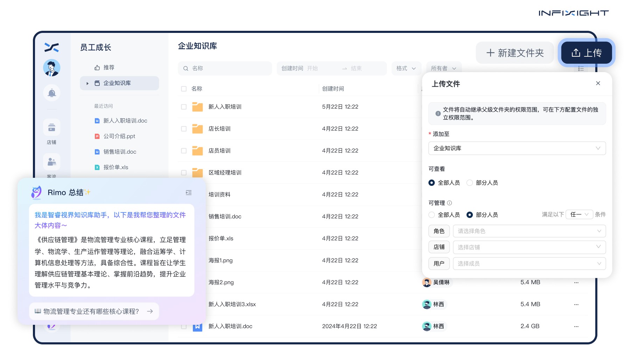
Task: Click the app logo at sidebar top
Action: click(x=52, y=47)
